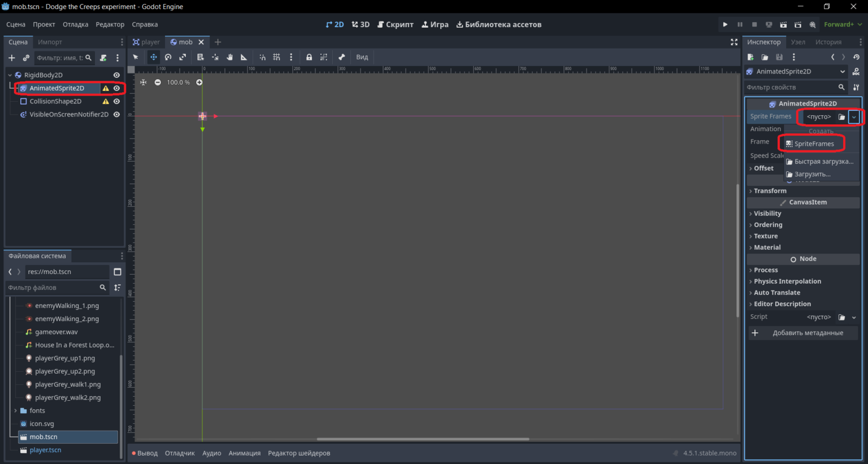Switch to the Узел tab
Screen dimensions: 868x464
pos(798,42)
